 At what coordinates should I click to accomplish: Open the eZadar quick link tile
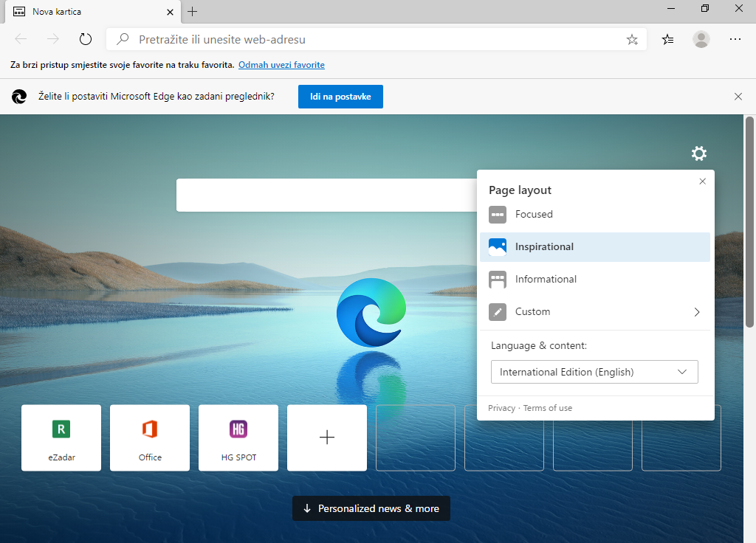point(61,437)
